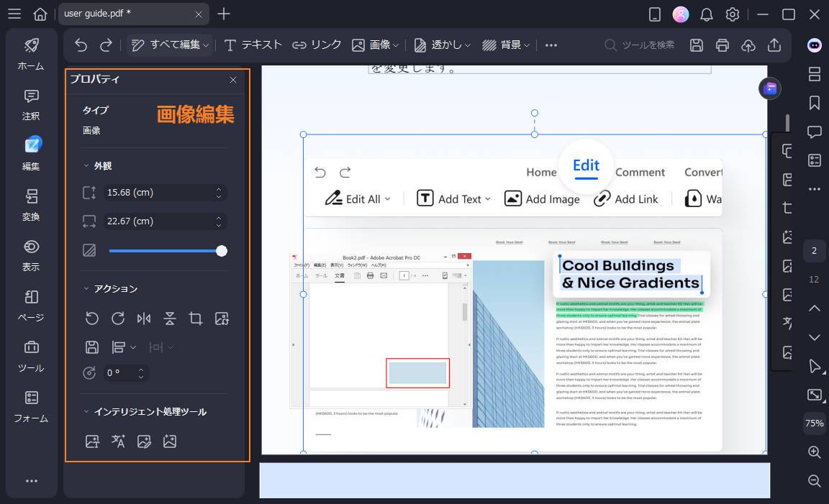Open the bookmarks panel

click(814, 102)
